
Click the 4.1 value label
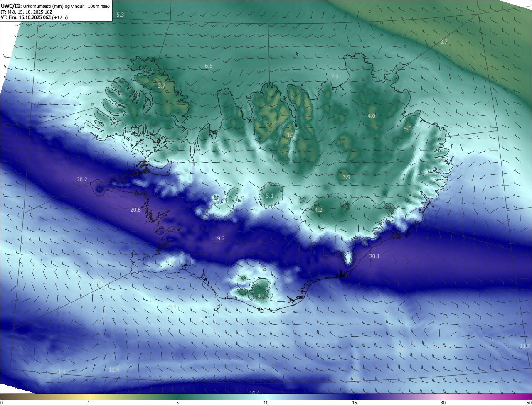pyautogui.click(x=261, y=296)
